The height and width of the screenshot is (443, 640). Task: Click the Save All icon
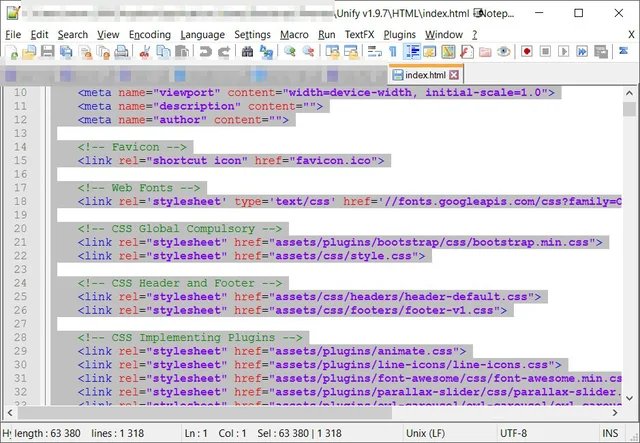click(66, 52)
